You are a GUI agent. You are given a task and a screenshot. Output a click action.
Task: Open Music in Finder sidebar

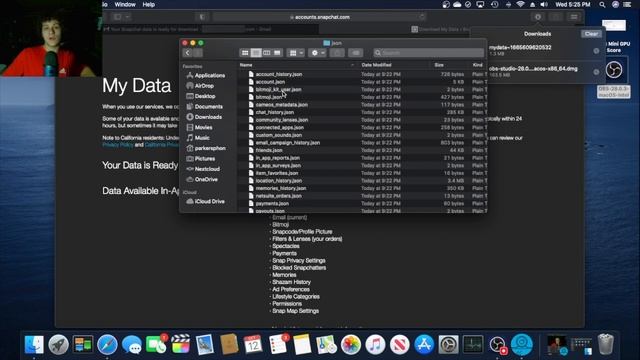(x=198, y=138)
